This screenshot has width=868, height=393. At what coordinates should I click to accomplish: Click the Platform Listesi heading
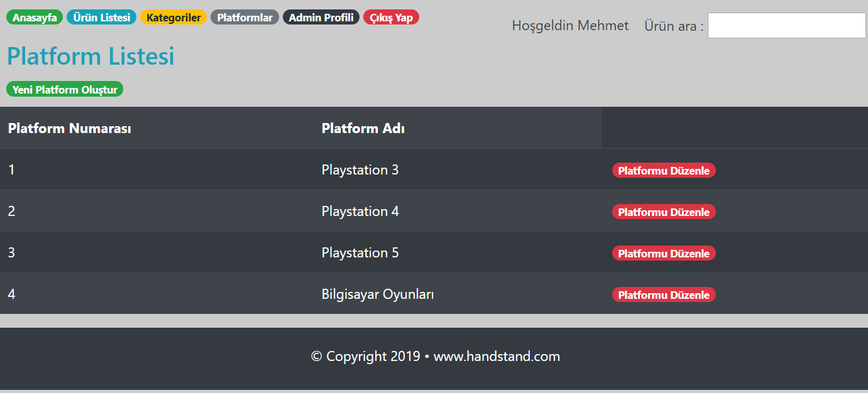click(x=91, y=57)
